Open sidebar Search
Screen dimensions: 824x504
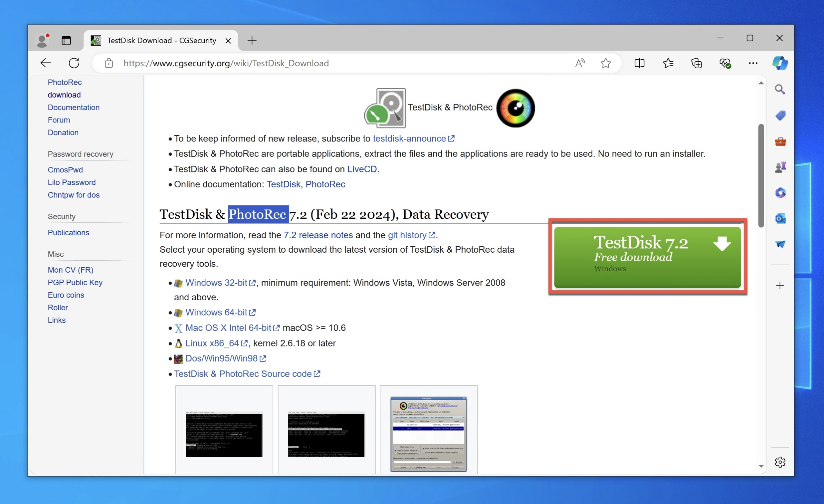[x=780, y=89]
